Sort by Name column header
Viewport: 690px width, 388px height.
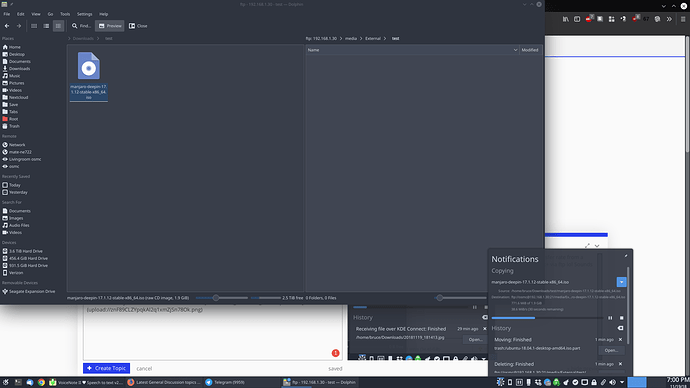(412, 50)
